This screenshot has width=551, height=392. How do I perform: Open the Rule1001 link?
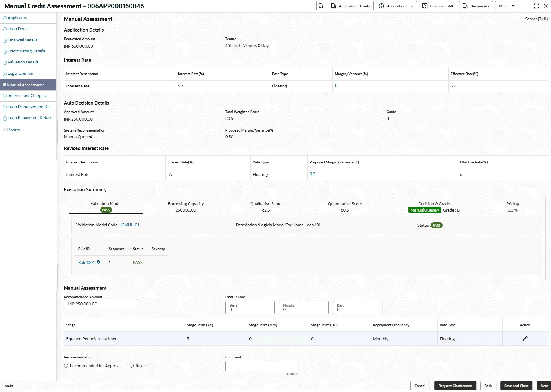pos(86,262)
